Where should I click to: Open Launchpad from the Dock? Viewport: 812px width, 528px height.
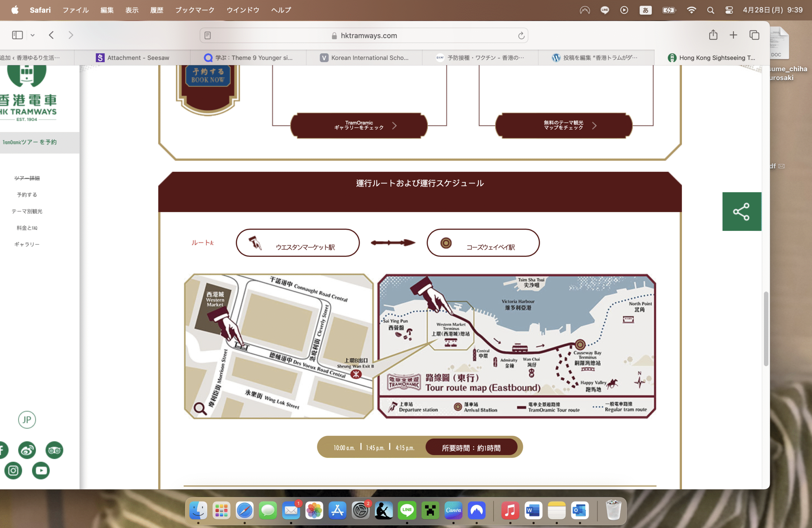point(221,511)
